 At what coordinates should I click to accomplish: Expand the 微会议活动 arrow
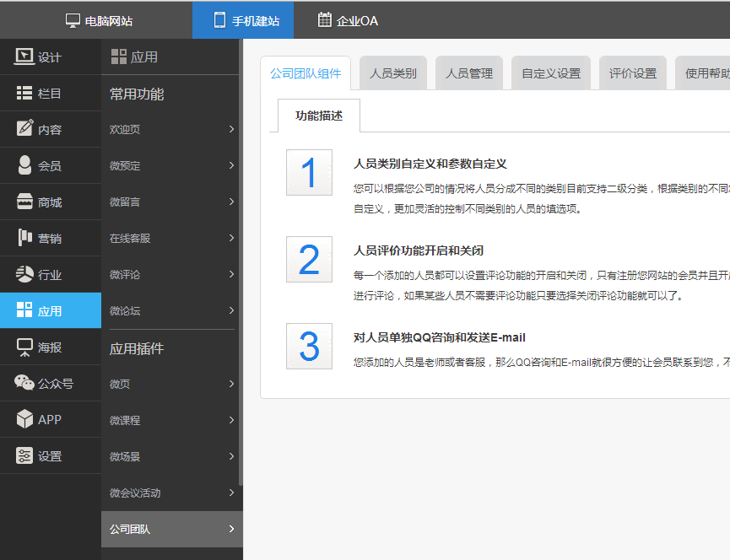point(231,492)
